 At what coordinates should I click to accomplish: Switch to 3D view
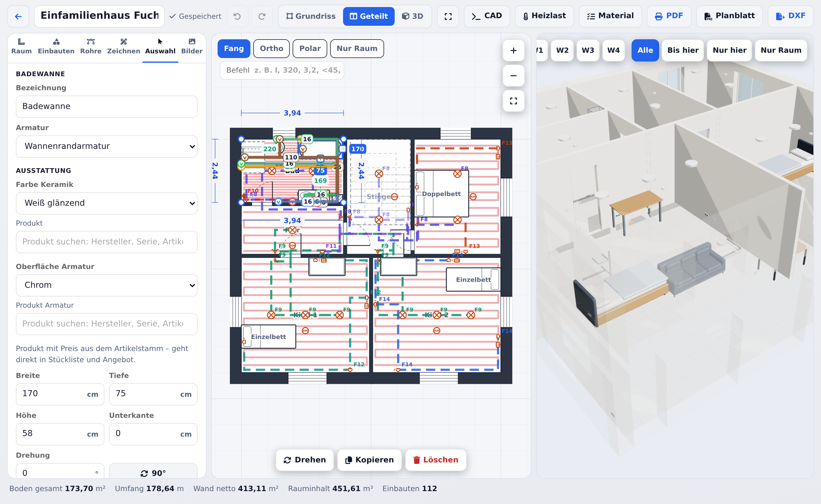pyautogui.click(x=413, y=16)
